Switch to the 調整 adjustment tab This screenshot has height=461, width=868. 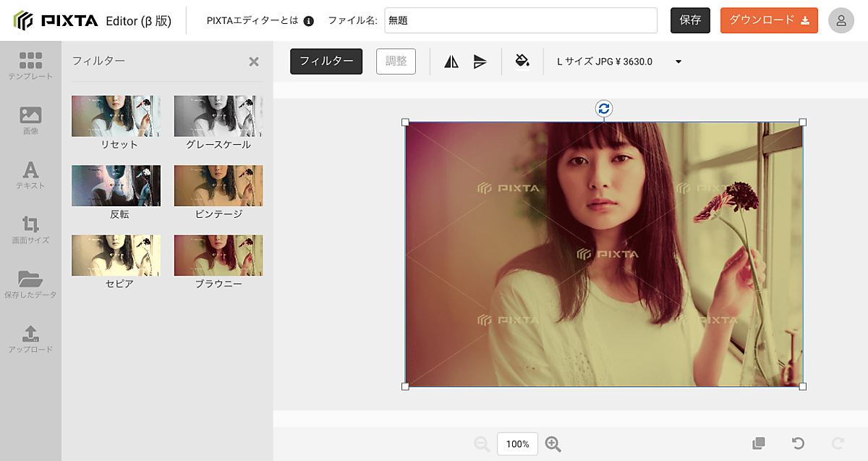[x=396, y=62]
